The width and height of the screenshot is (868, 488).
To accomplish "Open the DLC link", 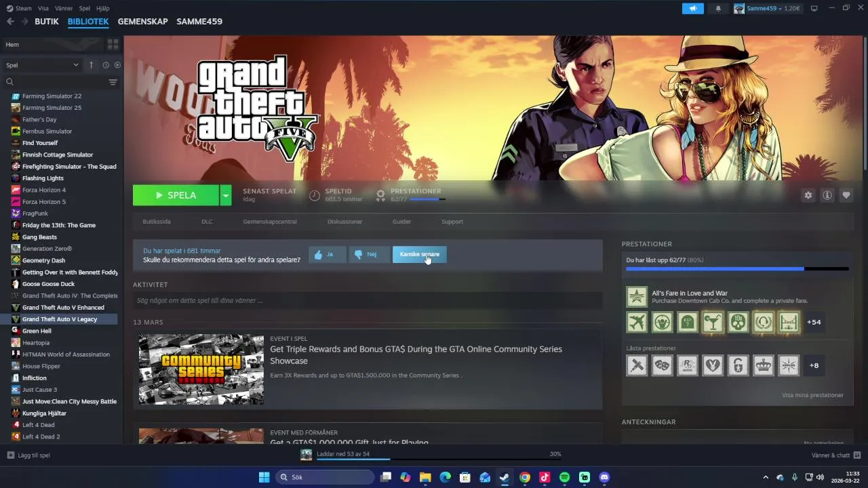I will 207,222.
